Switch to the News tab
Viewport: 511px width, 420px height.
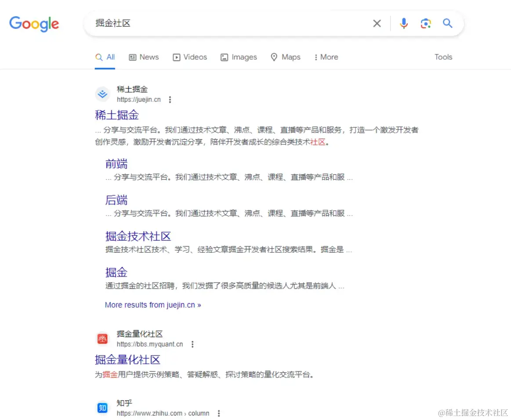tap(144, 57)
